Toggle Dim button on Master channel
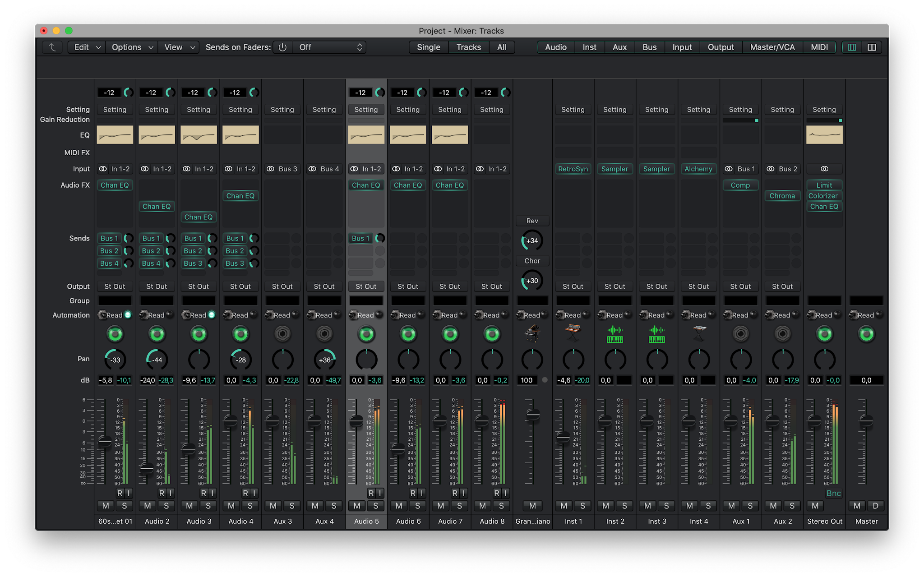The height and width of the screenshot is (577, 924). 875,506
